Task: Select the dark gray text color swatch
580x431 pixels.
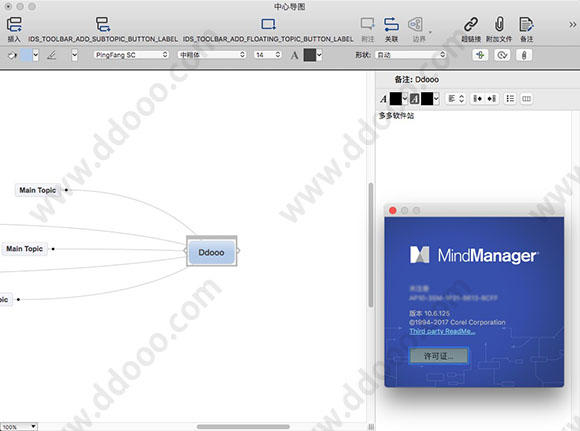Action: (x=310, y=55)
